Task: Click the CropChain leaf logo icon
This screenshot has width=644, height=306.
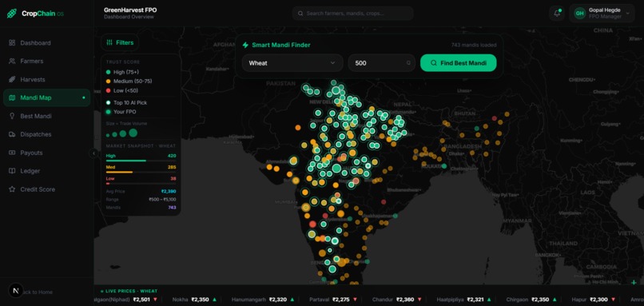Action: point(12,14)
